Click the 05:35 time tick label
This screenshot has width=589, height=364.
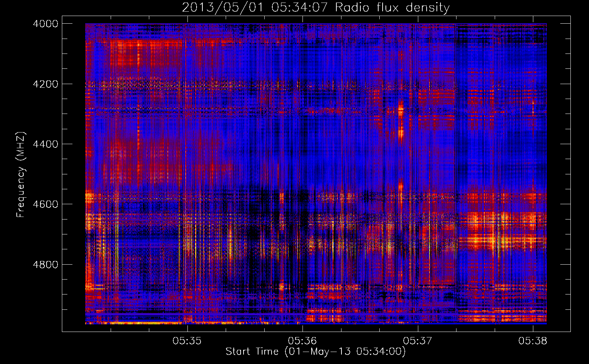click(187, 341)
